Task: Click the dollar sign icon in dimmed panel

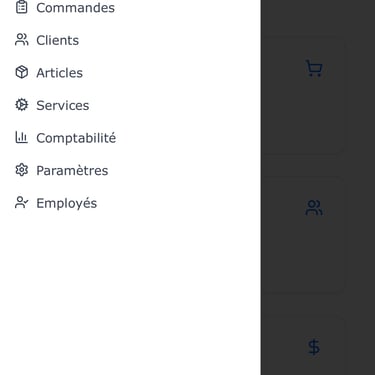Action: (x=314, y=347)
